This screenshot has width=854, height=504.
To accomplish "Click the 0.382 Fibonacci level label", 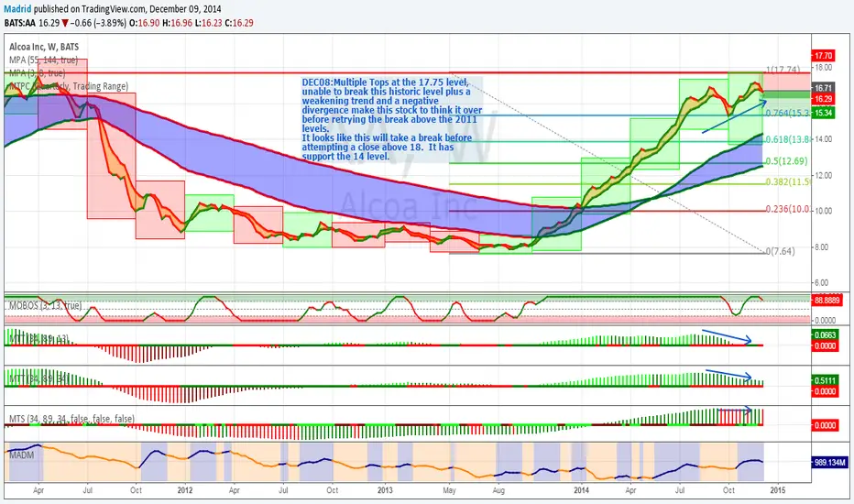I will pyautogui.click(x=788, y=182).
